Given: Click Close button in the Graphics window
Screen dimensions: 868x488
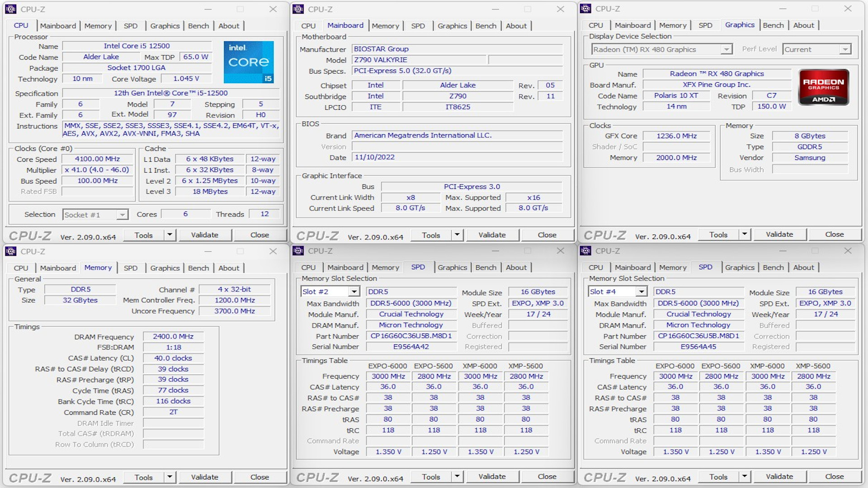Looking at the screenshot, I should point(834,235).
